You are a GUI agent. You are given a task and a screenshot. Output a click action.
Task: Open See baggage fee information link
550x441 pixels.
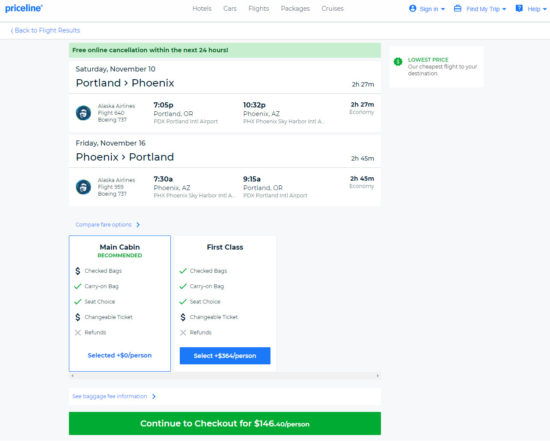pos(114,396)
